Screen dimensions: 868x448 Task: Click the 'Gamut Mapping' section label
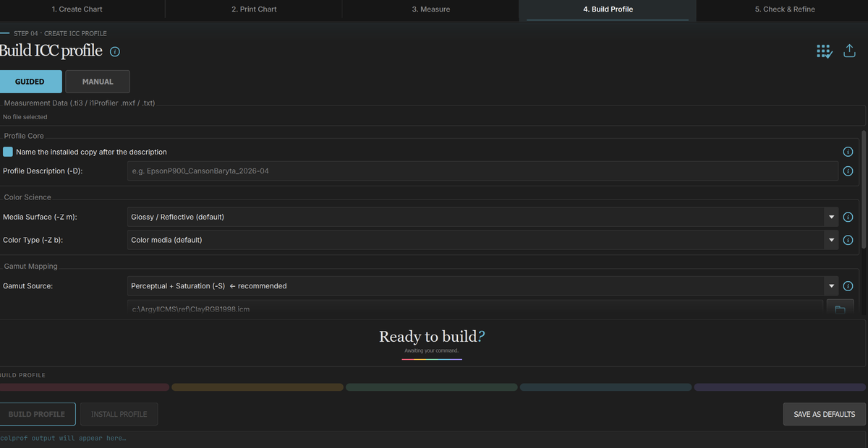[x=30, y=267]
